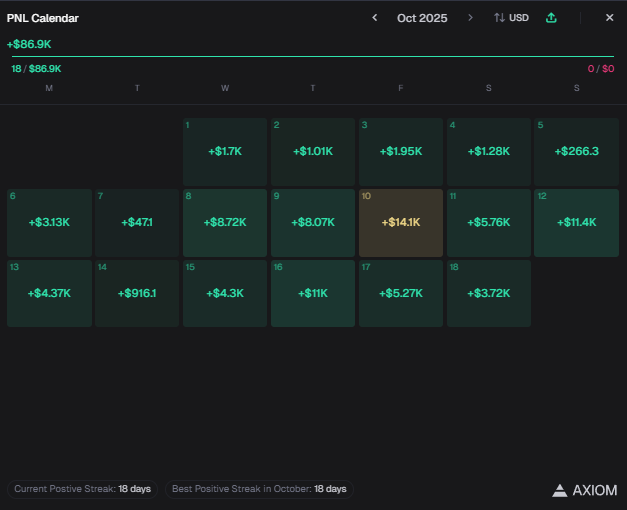
Task: Open day 1 cell showing +$1.7K
Action: click(x=225, y=152)
